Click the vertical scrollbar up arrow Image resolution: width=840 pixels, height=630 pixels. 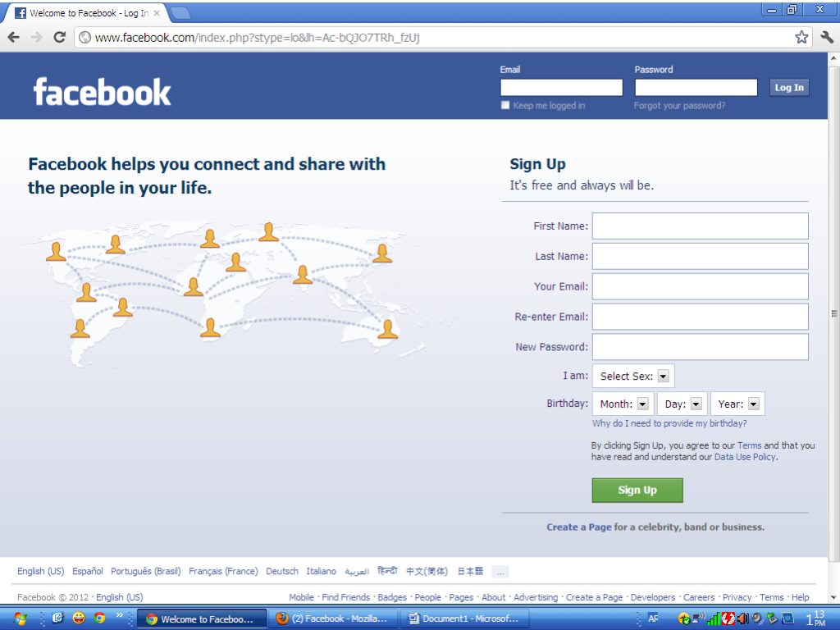(833, 58)
